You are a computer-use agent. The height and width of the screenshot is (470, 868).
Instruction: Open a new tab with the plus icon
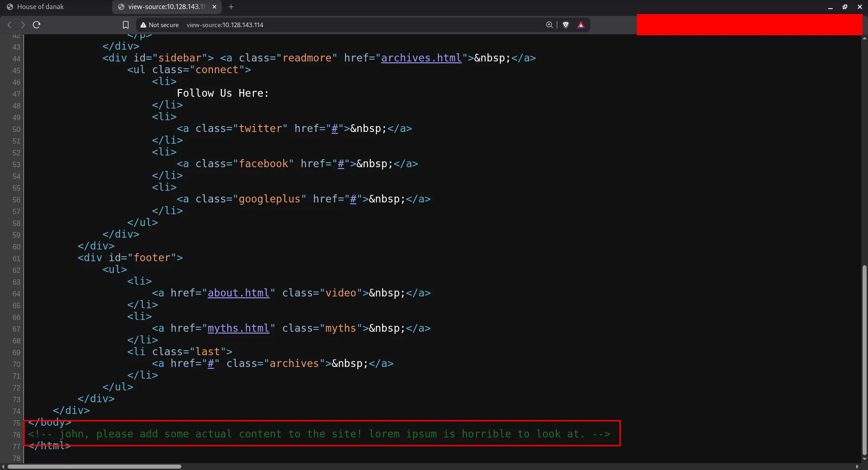point(231,7)
